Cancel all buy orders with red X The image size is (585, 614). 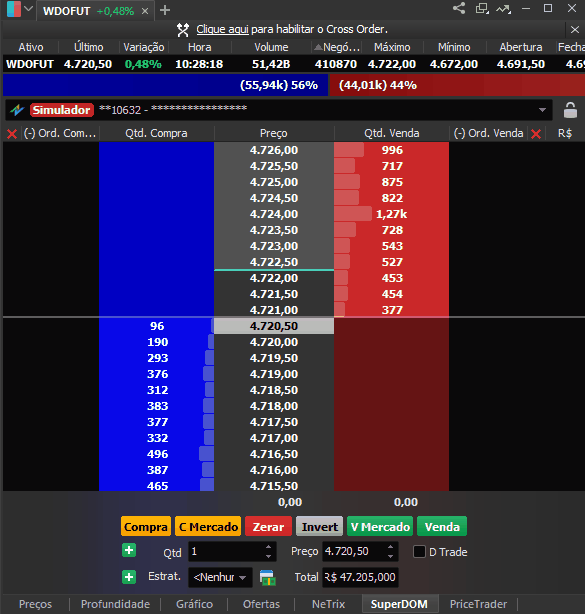tap(12, 134)
